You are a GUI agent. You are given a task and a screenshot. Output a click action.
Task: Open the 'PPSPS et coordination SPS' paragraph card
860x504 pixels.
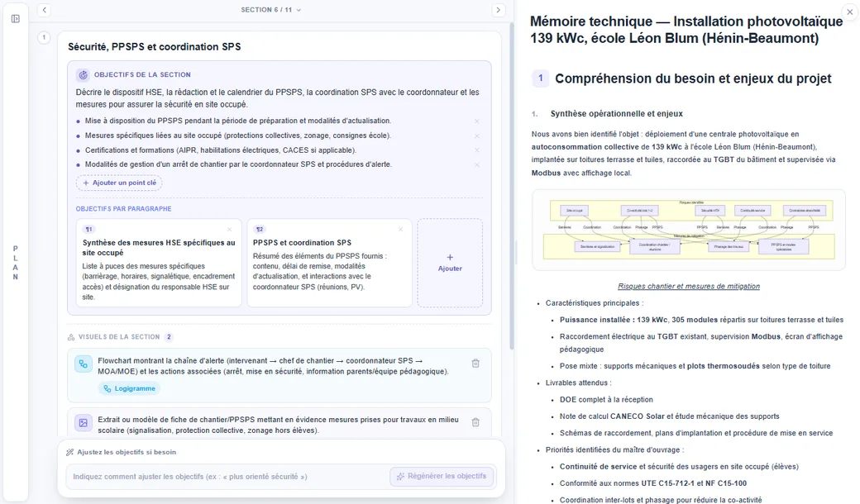[x=329, y=263]
